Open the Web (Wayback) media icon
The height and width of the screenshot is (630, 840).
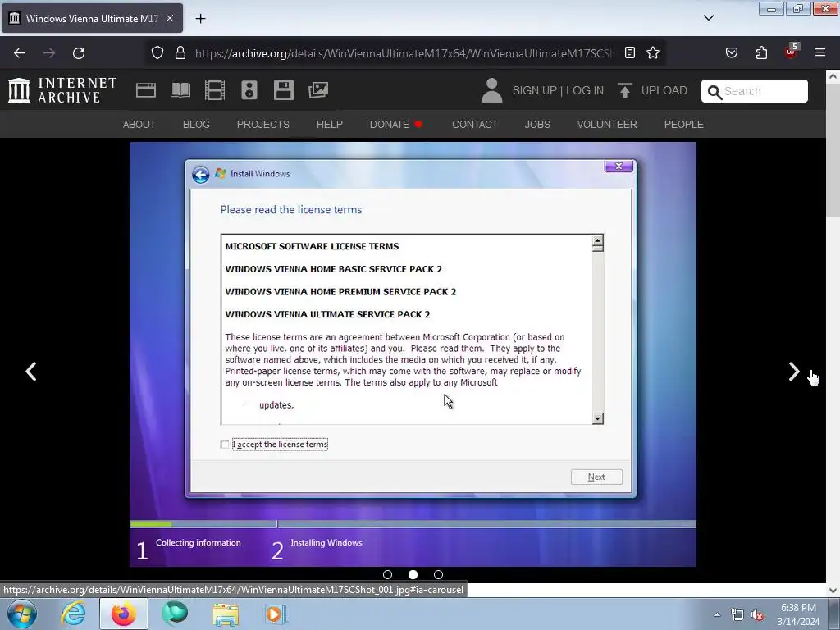click(x=146, y=90)
